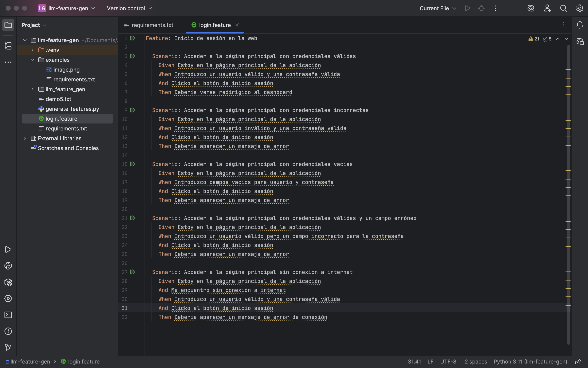Click login.feature breadcrumb in status bar

pyautogui.click(x=80, y=362)
